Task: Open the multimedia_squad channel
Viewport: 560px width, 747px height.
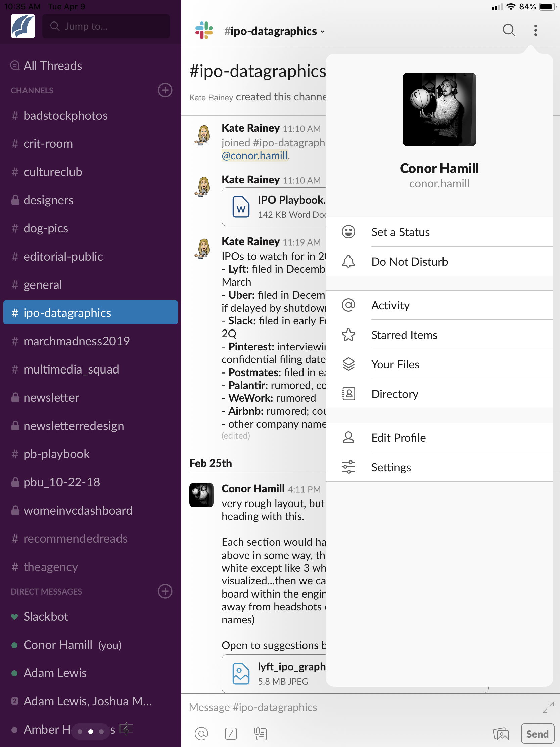Action: (90, 369)
